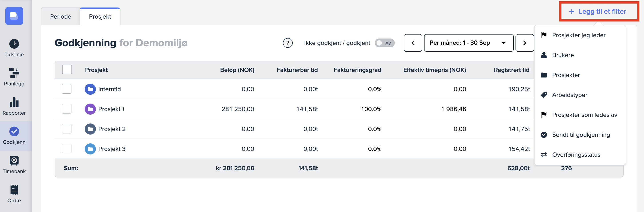Select Overføringsstatus filter option
644x212 pixels.
[x=576, y=155]
